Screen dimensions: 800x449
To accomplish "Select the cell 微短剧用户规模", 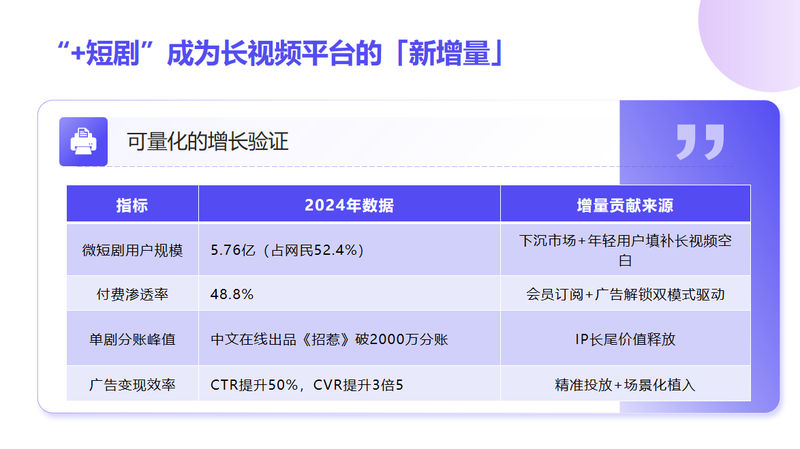I will coord(132,250).
